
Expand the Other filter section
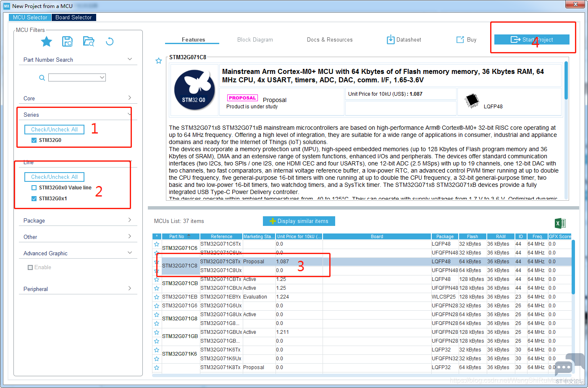click(x=129, y=236)
